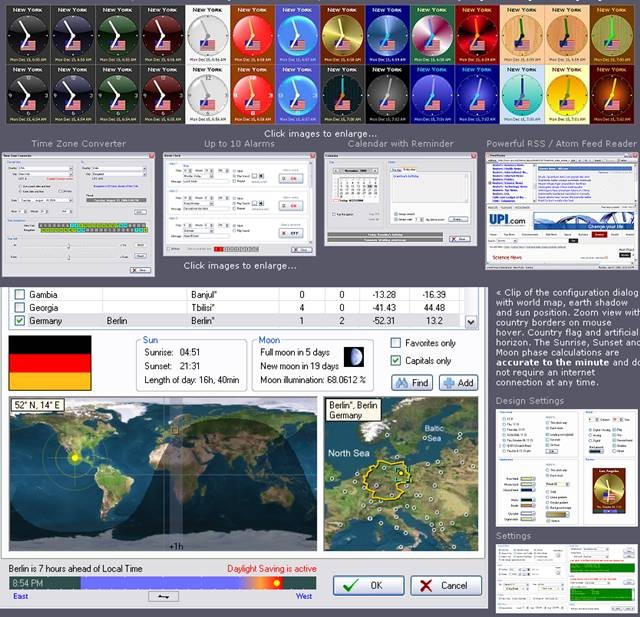This screenshot has width=640, height=617.
Task: Open the Time Zone Converter screenshot
Action: pos(77,214)
